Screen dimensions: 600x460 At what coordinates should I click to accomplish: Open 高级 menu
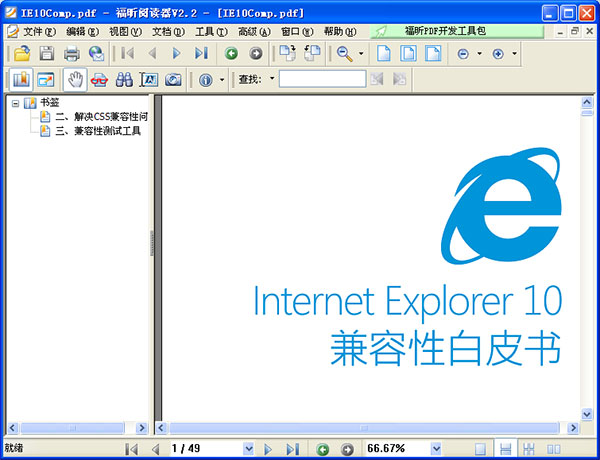[x=254, y=32]
